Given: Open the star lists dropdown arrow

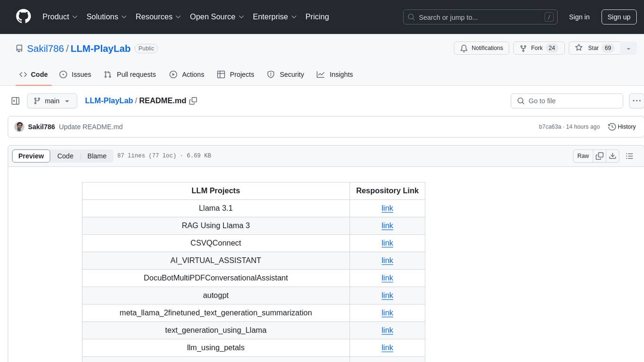Looking at the screenshot, I should pyautogui.click(x=628, y=48).
